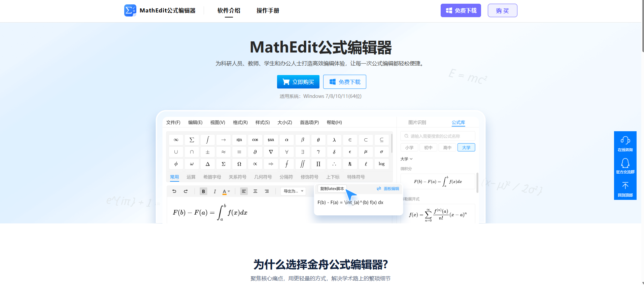Switch to the 公式库 tab
The image size is (644, 285).
click(458, 122)
